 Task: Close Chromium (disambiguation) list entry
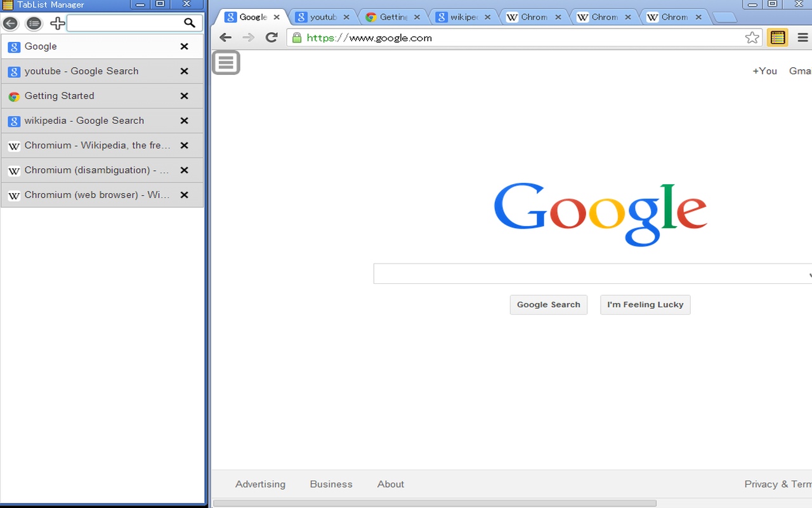(184, 170)
